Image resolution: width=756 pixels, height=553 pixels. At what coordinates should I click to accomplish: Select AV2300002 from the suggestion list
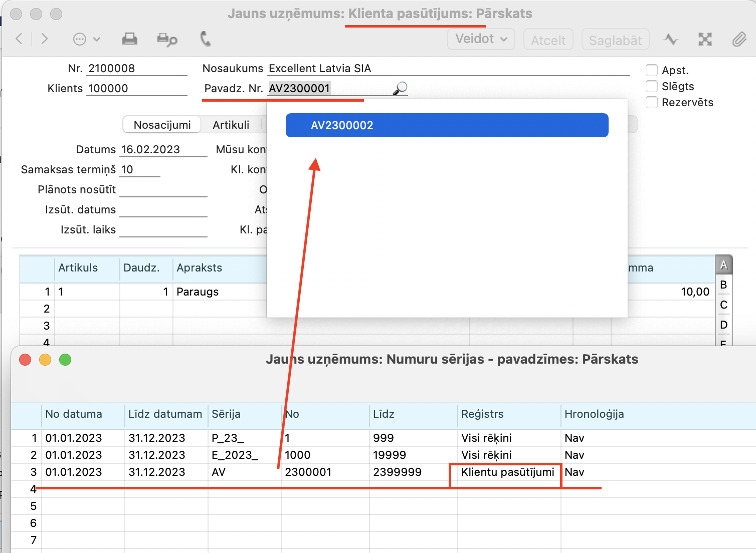[x=446, y=125]
